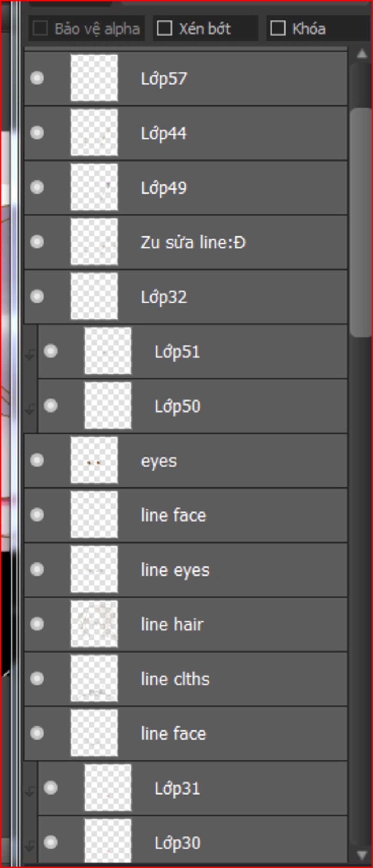Select the line eyes layer
This screenshot has height=868, width=373.
pos(175,570)
